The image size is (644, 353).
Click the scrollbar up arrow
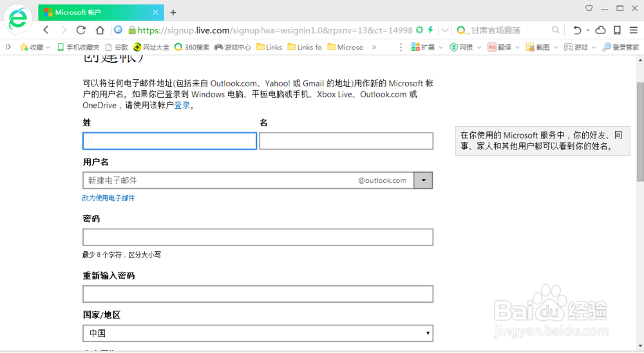(640, 60)
